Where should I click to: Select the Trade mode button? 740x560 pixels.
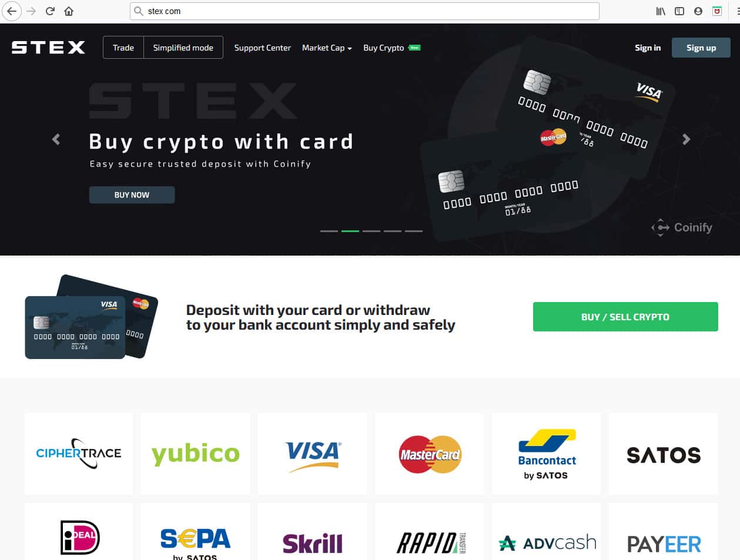(123, 48)
